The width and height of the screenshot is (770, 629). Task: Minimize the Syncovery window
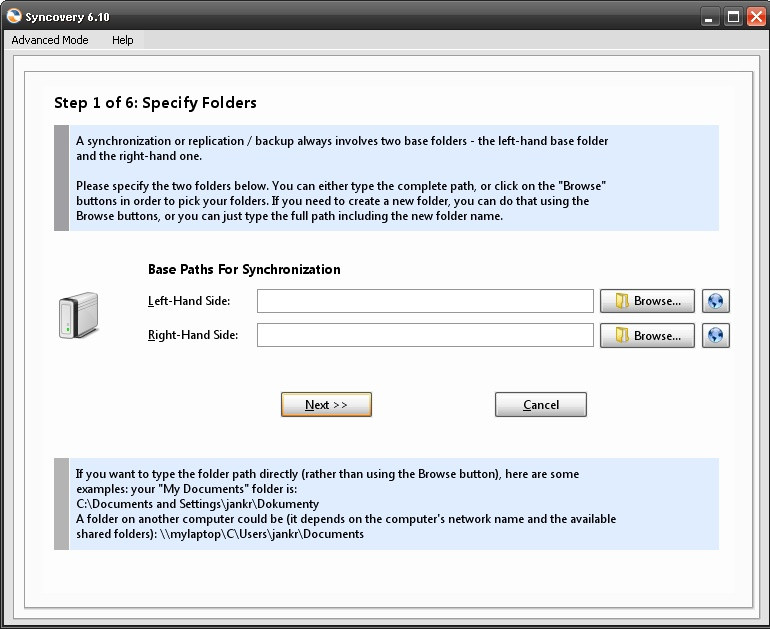click(709, 17)
